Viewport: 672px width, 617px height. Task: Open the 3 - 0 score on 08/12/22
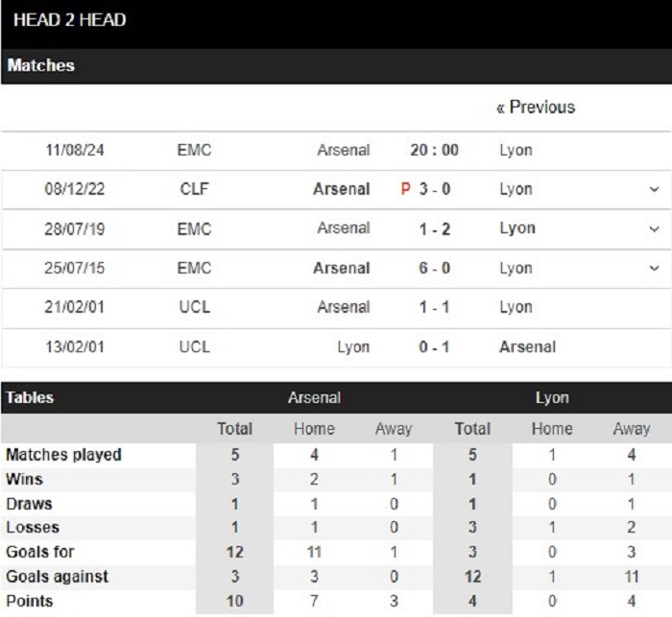coord(435,189)
